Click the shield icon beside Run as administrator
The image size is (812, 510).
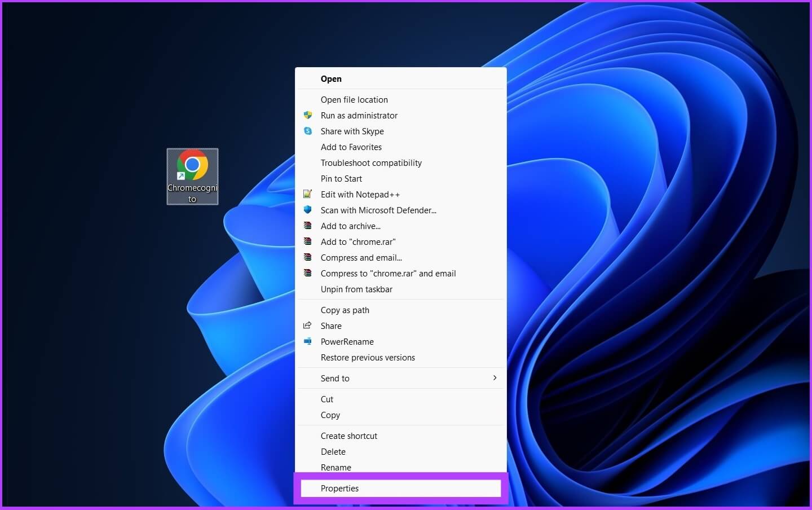308,115
